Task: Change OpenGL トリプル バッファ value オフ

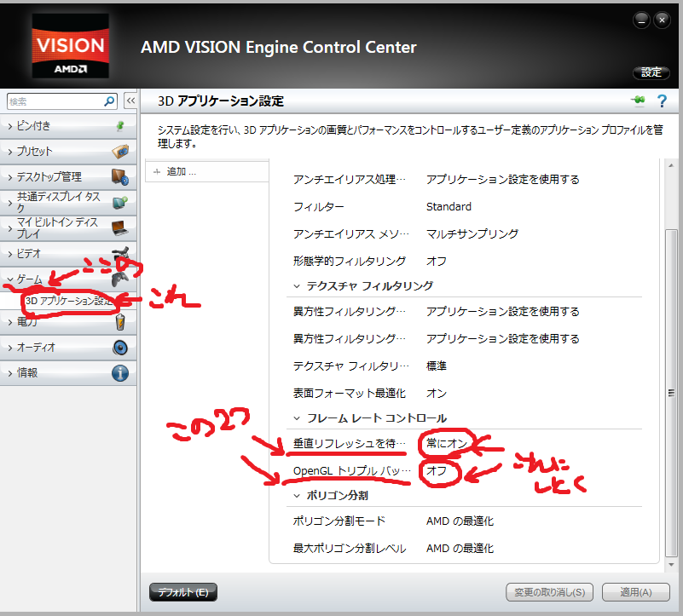Action: [x=436, y=471]
